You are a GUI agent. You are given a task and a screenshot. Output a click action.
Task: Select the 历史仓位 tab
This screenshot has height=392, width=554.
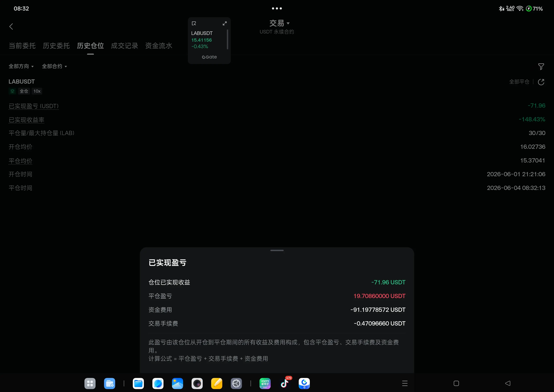90,46
